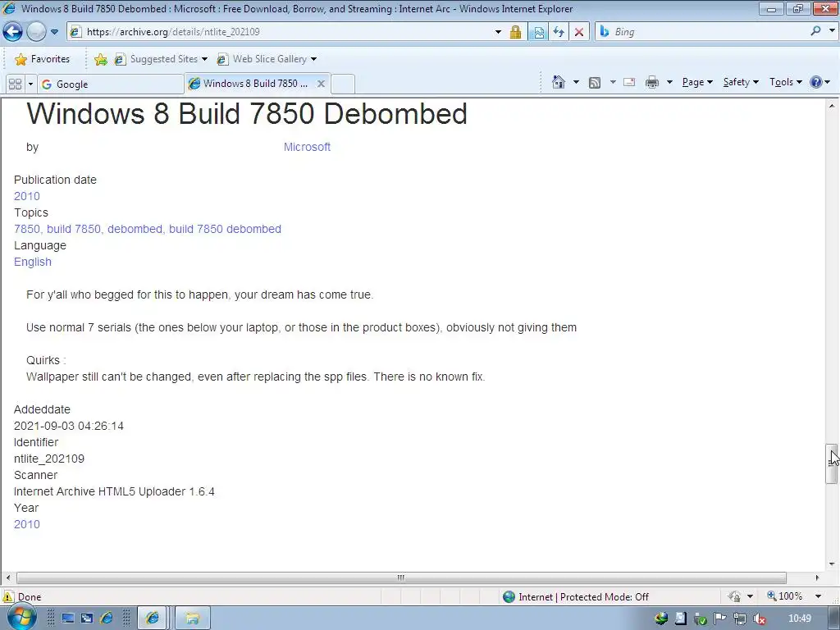Click the muted volume tray icon
The width and height of the screenshot is (840, 630).
point(759,619)
